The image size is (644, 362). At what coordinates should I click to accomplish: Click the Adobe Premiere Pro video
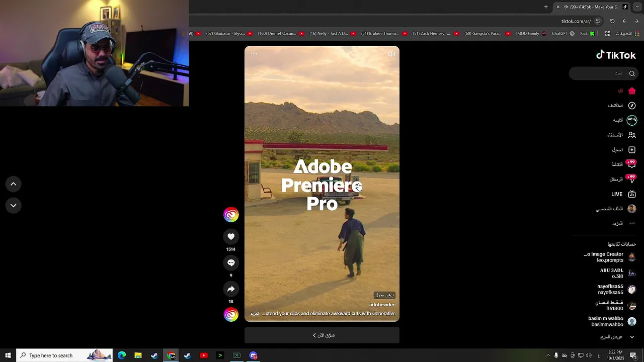(x=322, y=184)
